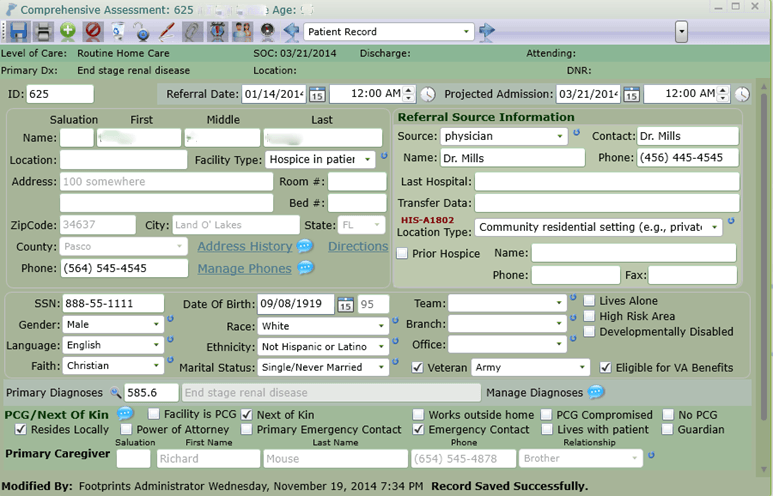The height and width of the screenshot is (496, 773).
Task: Click the green plus Add icon
Action: 68,32
